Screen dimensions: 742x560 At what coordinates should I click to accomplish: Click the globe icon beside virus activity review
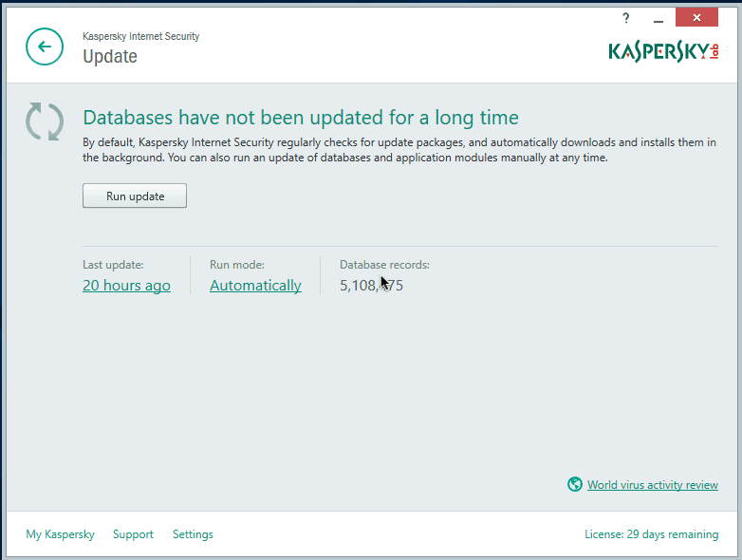574,484
